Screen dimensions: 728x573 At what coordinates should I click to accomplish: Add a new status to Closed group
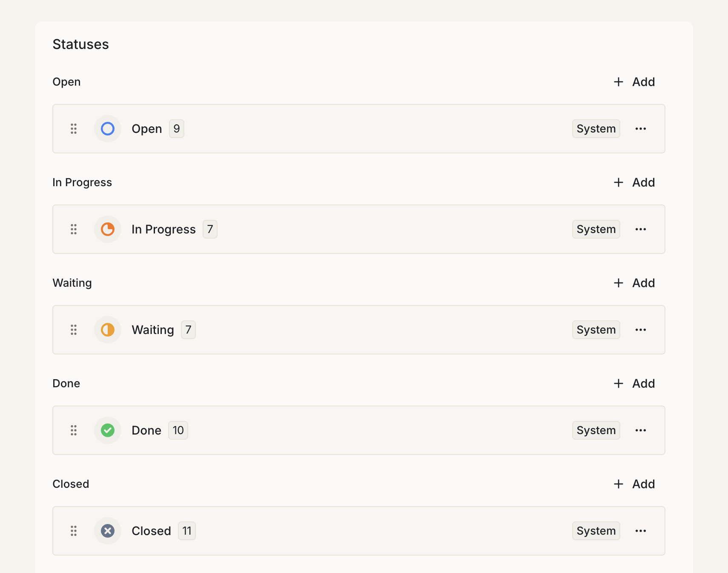coord(634,484)
